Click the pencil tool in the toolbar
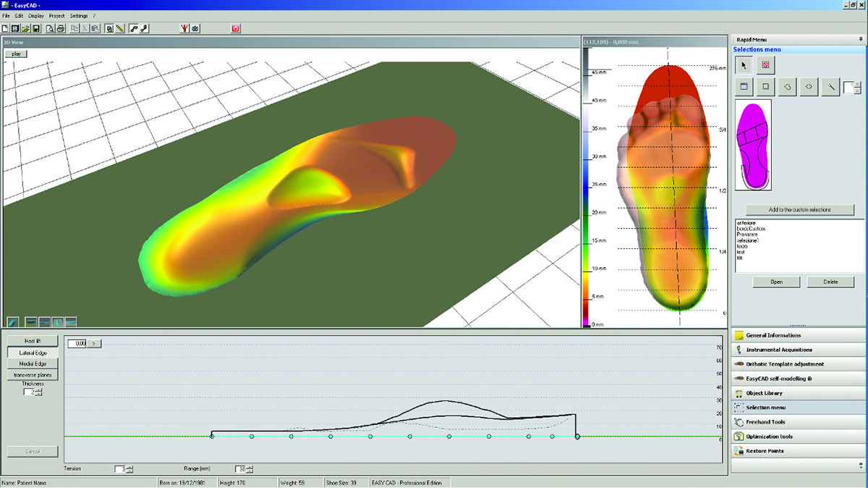The width and height of the screenshot is (868, 488). pyautogui.click(x=120, y=28)
